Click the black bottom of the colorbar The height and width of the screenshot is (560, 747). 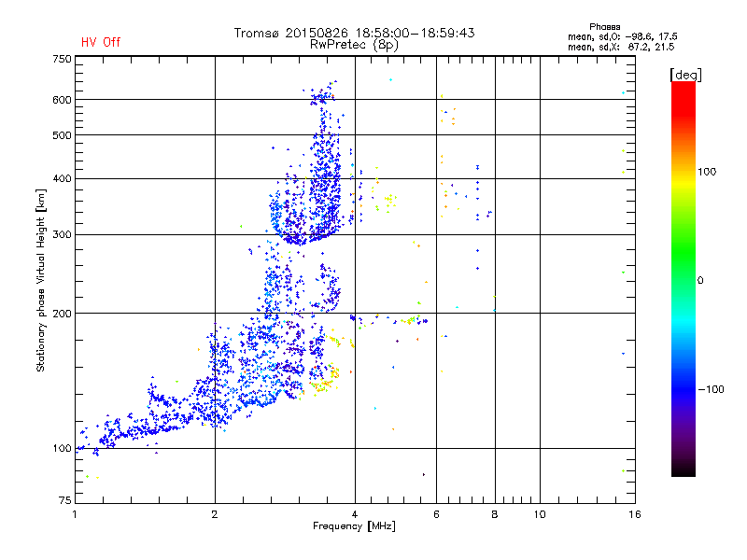point(684,469)
